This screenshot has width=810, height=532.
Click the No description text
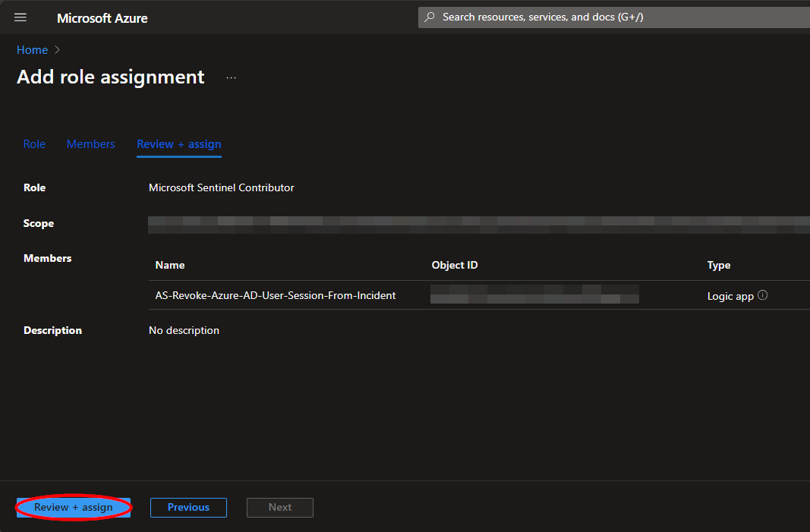(x=184, y=331)
